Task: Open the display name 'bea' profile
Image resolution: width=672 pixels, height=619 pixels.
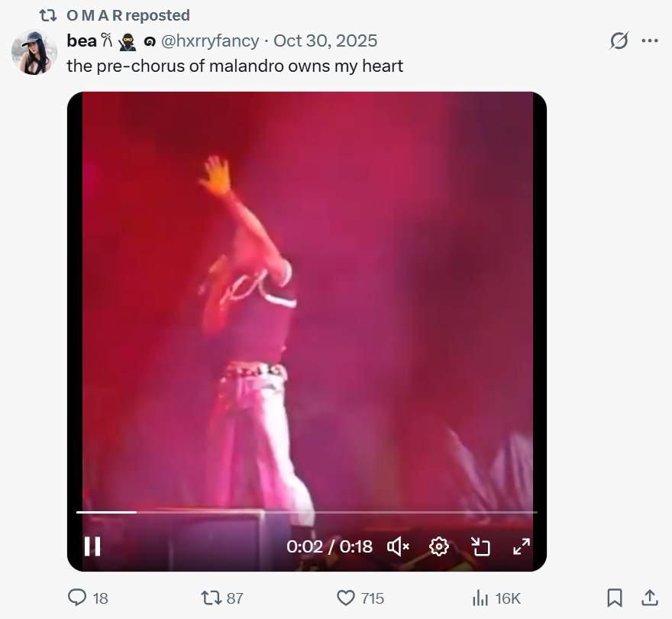Action: pyautogui.click(x=82, y=41)
